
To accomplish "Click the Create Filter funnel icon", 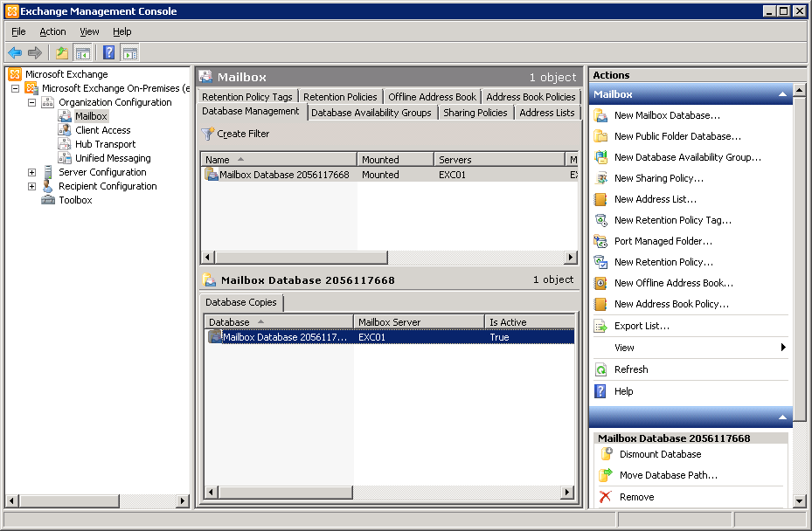I will click(208, 134).
